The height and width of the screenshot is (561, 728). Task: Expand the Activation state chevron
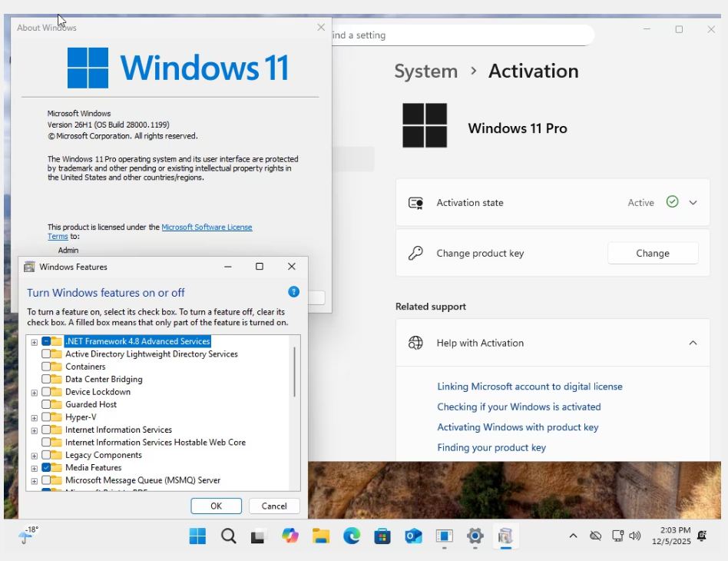[693, 203]
